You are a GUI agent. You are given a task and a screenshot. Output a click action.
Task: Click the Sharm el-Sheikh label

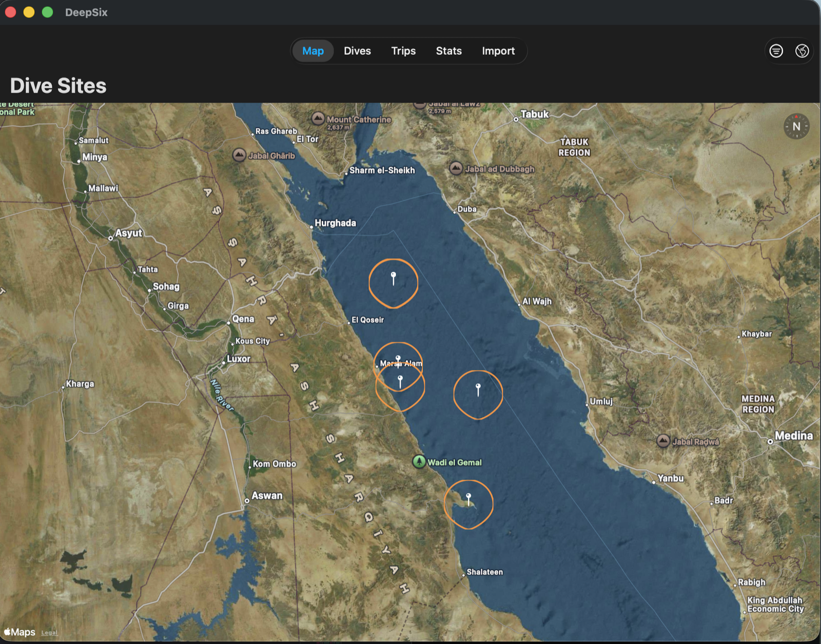(x=382, y=170)
